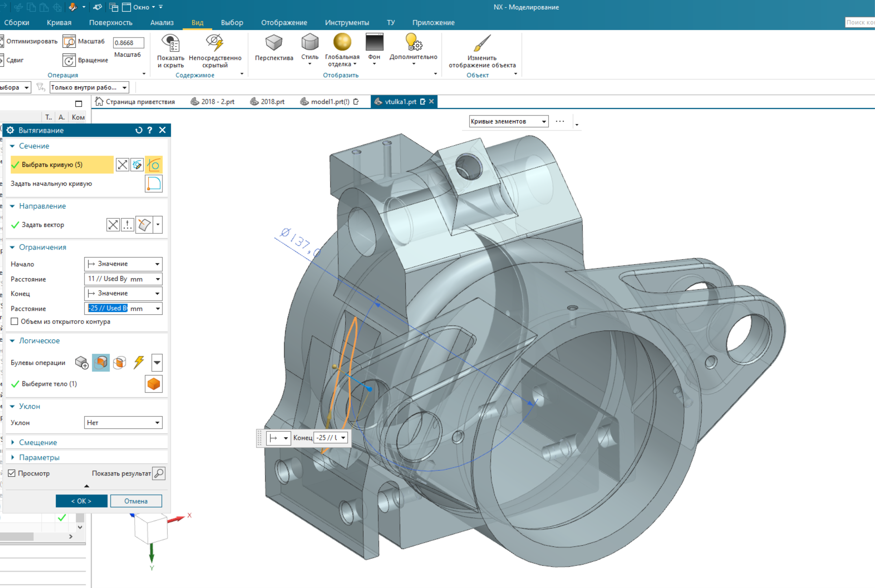Select the subtract boolean operation icon

[x=101, y=362]
